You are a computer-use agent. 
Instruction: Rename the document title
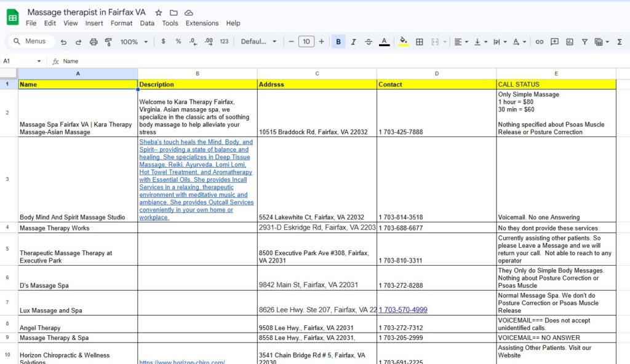pyautogui.click(x=86, y=12)
